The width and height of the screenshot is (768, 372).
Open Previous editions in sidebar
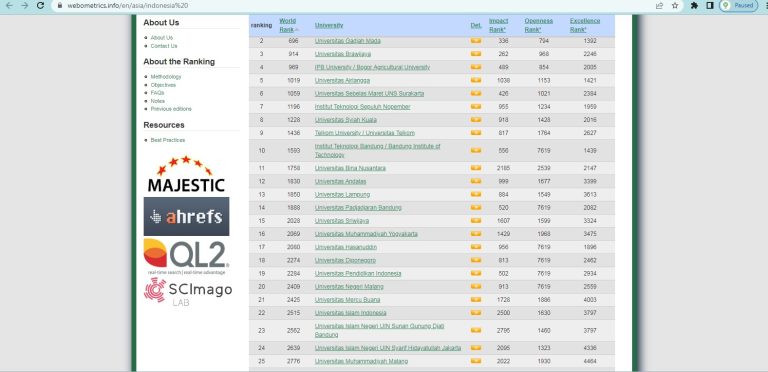171,109
